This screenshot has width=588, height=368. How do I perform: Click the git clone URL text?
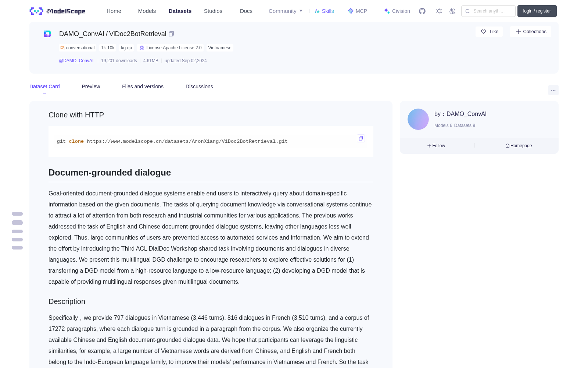[187, 141]
